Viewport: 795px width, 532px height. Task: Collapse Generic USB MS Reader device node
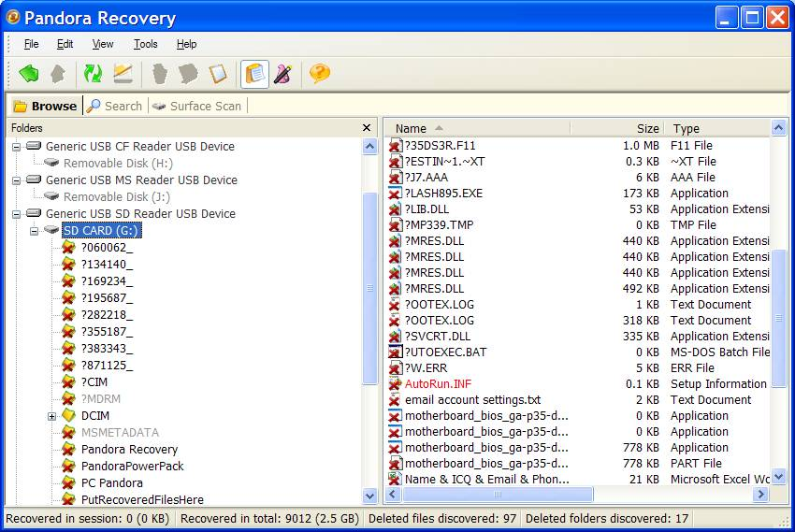point(16,180)
